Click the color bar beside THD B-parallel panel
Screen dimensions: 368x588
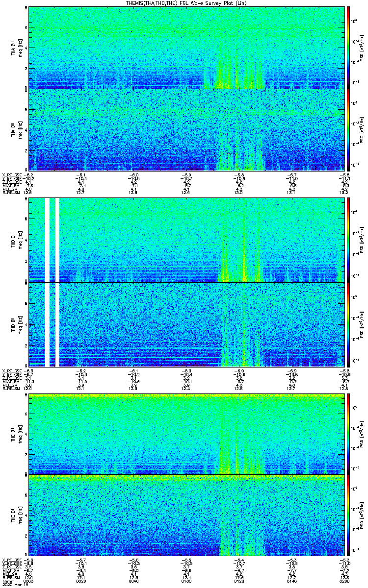(x=348, y=324)
